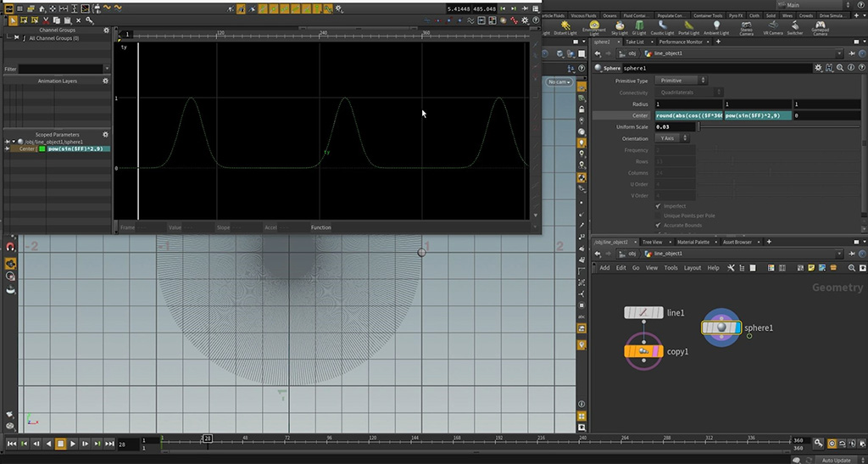The height and width of the screenshot is (464, 868).
Task: Click the sphere1 node in network
Action: click(x=721, y=327)
